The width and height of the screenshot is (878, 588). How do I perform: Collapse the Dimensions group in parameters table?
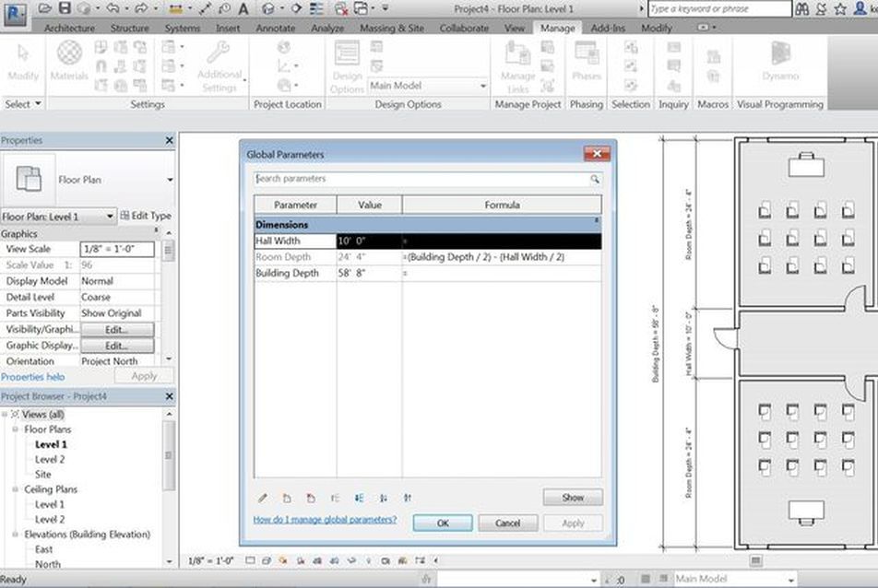click(x=597, y=220)
